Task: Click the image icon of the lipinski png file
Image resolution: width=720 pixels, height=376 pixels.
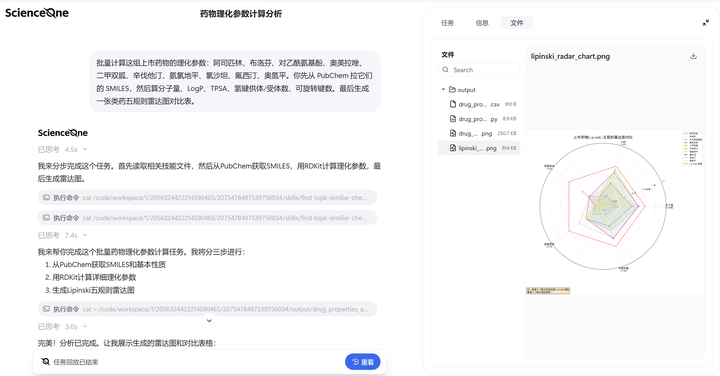Action: 453,148
